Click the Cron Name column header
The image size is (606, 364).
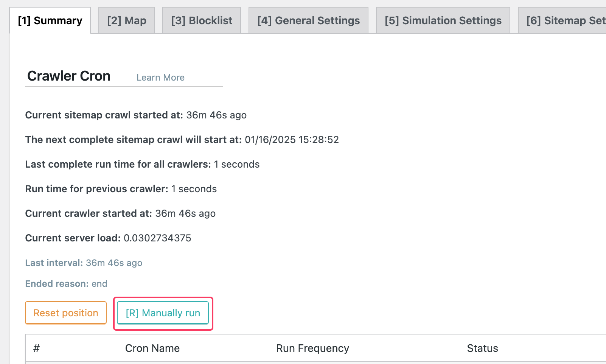(x=152, y=348)
